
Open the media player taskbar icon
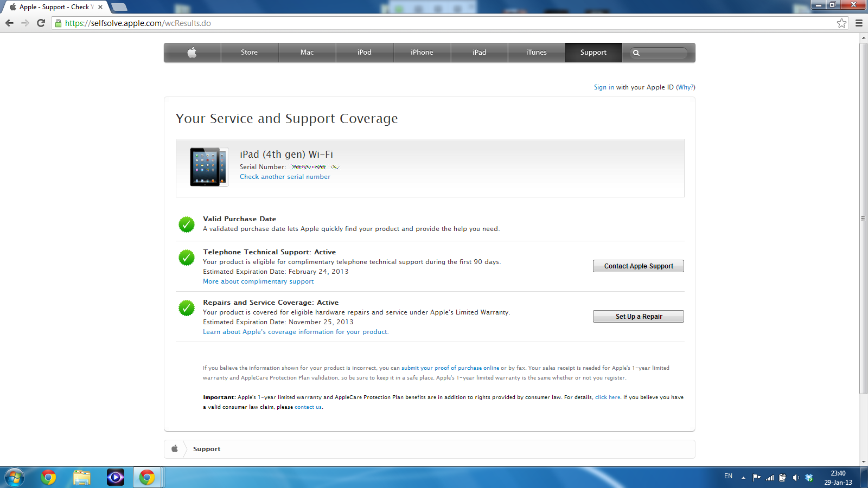click(x=116, y=478)
